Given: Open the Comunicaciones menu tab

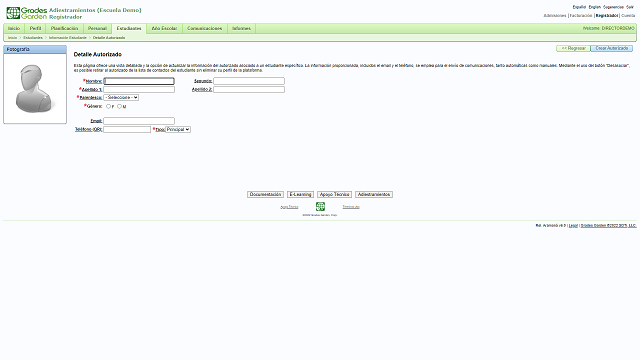Looking at the screenshot, I should coord(204,29).
